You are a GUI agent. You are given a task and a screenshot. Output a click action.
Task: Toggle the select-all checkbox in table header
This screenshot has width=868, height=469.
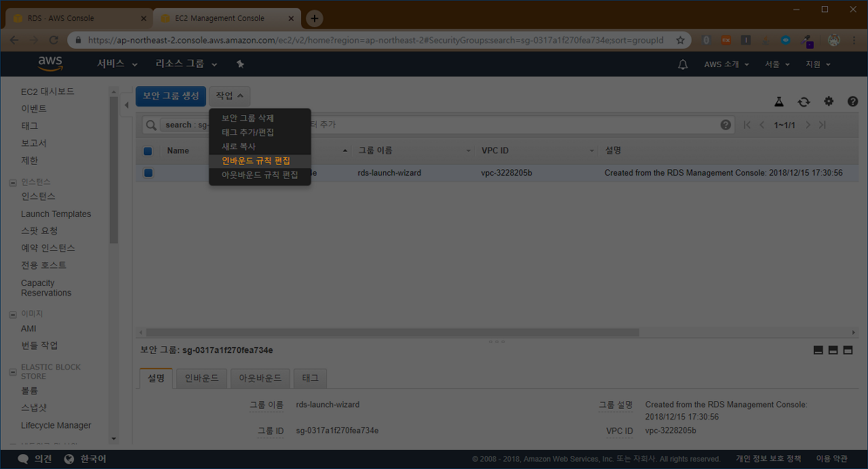pyautogui.click(x=148, y=151)
